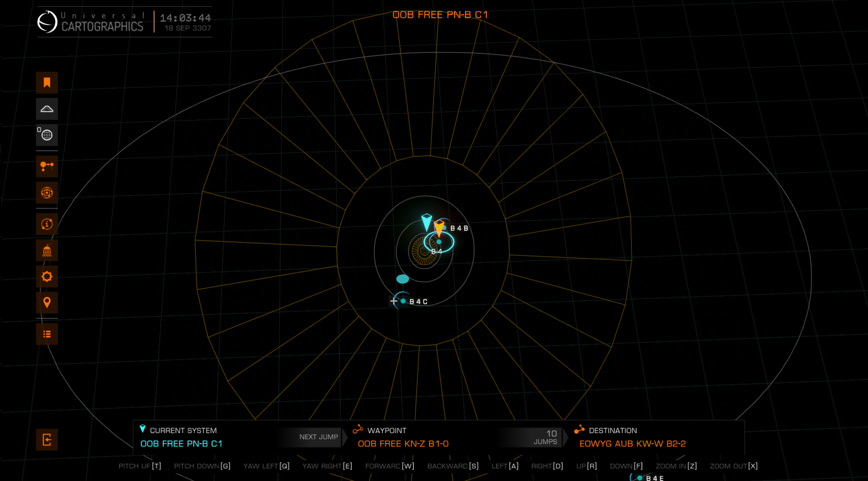Click system title OOB FREE PN-B C1
The image size is (868, 481).
[x=440, y=15]
